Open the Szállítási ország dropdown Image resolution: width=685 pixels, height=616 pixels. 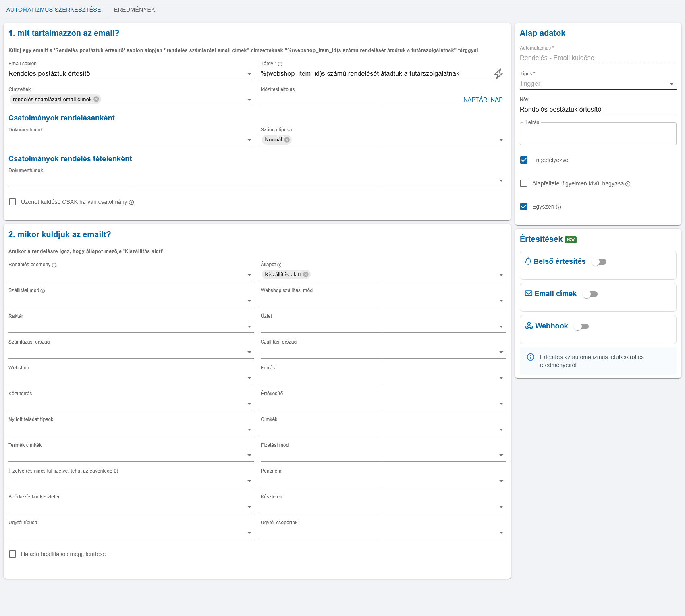coord(383,352)
